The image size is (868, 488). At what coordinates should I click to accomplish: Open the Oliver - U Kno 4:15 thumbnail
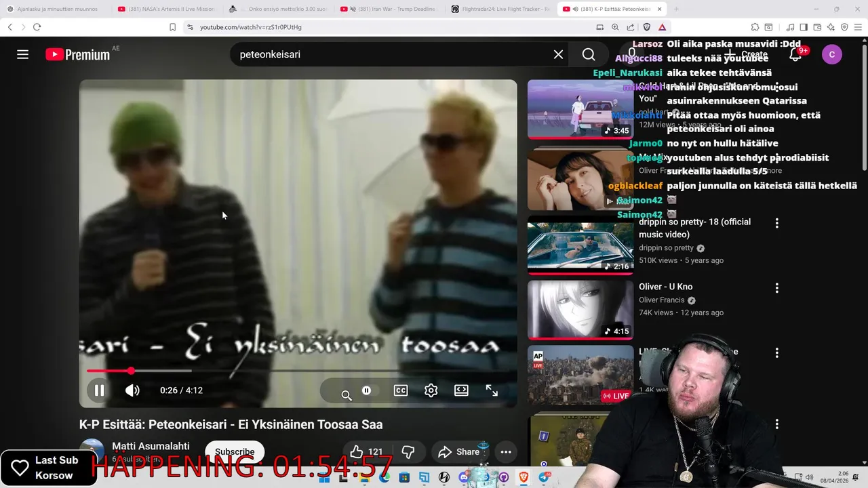pos(580,310)
